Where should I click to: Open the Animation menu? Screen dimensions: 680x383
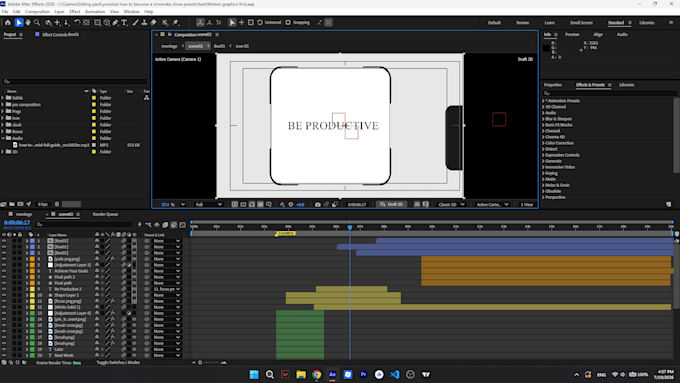click(95, 12)
